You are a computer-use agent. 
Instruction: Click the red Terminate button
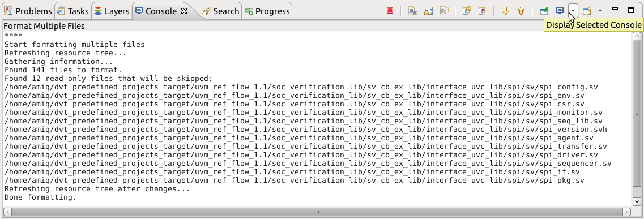pyautogui.click(x=390, y=11)
